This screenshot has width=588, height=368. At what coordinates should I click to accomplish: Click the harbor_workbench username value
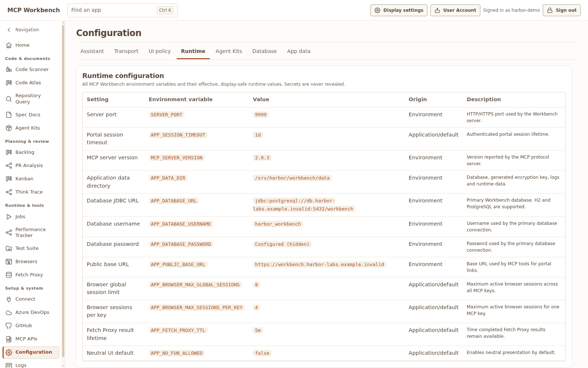point(278,224)
